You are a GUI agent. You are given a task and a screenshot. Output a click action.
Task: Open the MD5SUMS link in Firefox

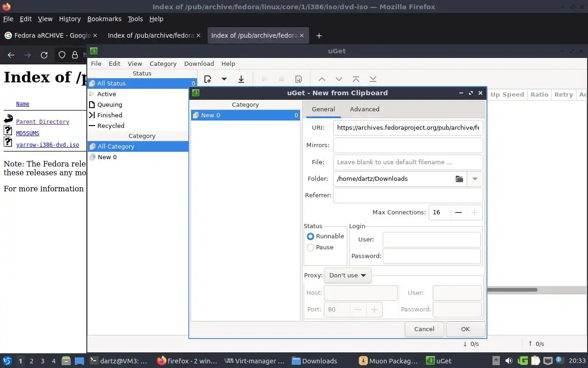coord(28,133)
